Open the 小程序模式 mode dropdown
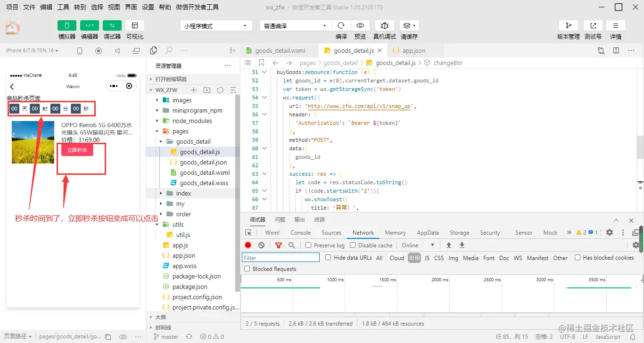The height and width of the screenshot is (343, 644). [216, 26]
